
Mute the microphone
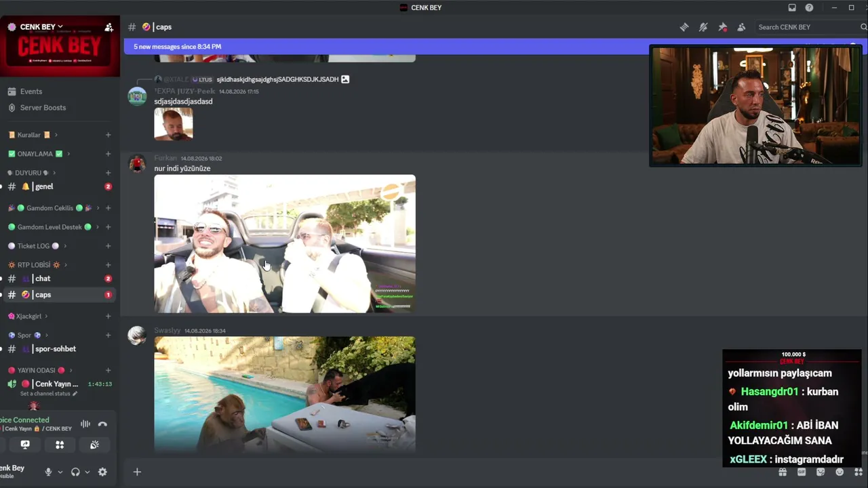click(x=48, y=472)
